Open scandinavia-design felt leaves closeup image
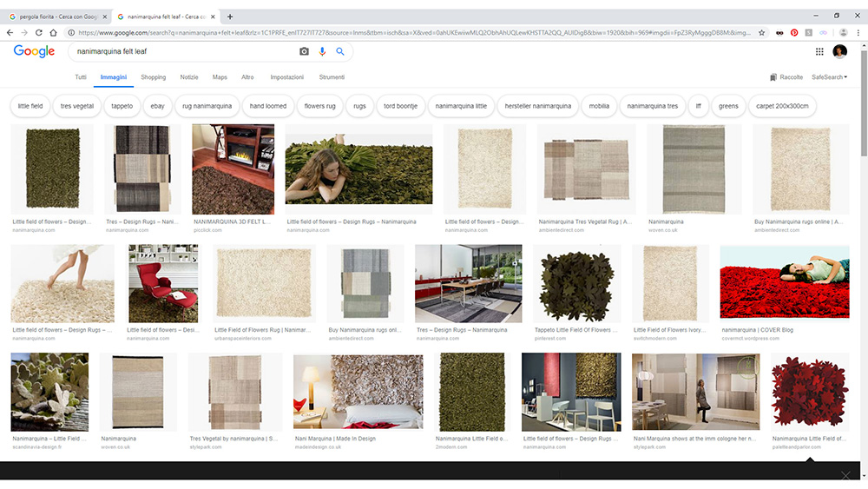Screen dimensions: 868x489 (49, 392)
